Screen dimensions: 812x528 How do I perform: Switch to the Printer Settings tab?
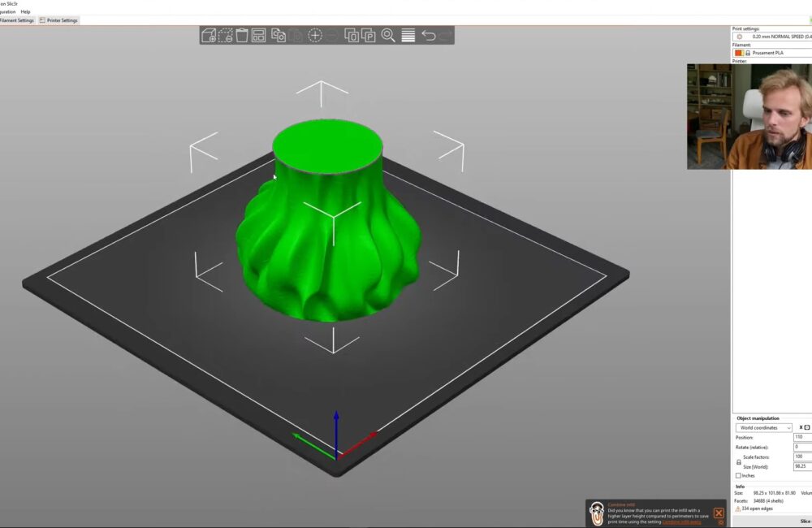pos(61,19)
